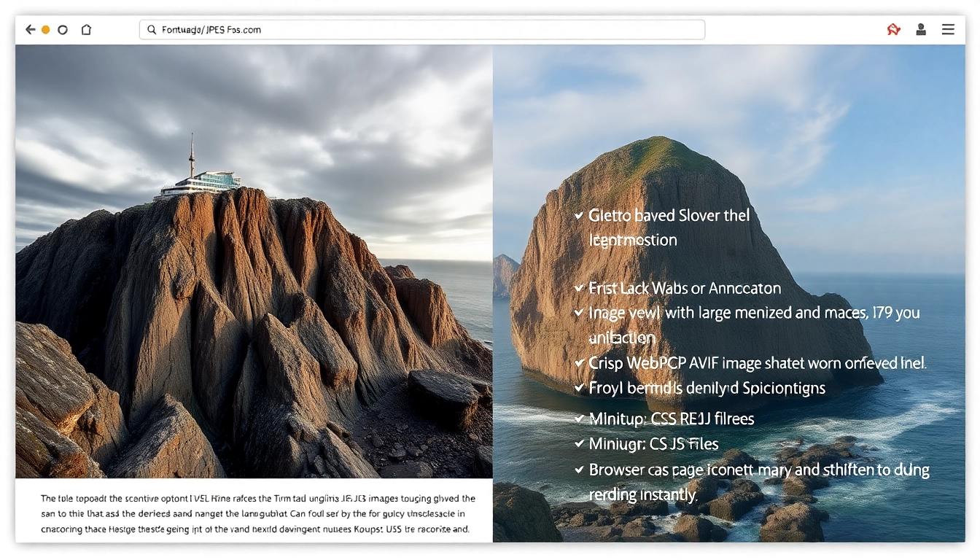This screenshot has width=980, height=560.
Task: Click the circular reload icon
Action: (63, 30)
